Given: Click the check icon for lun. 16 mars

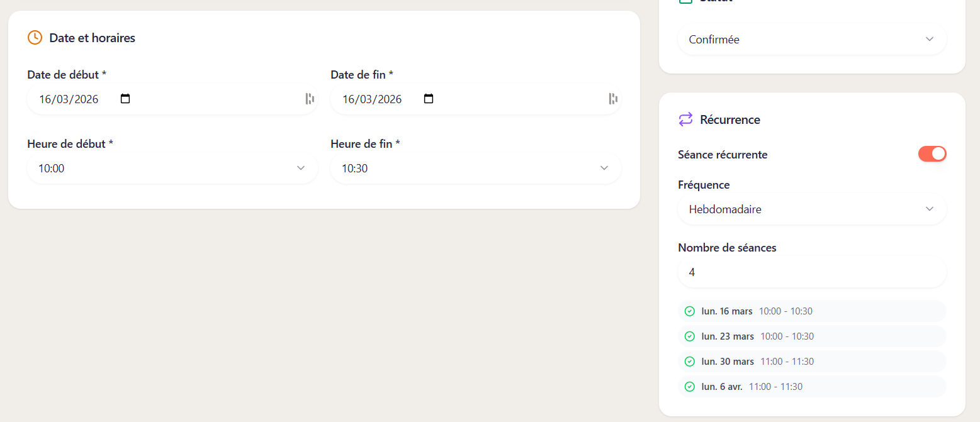Looking at the screenshot, I should tap(690, 311).
